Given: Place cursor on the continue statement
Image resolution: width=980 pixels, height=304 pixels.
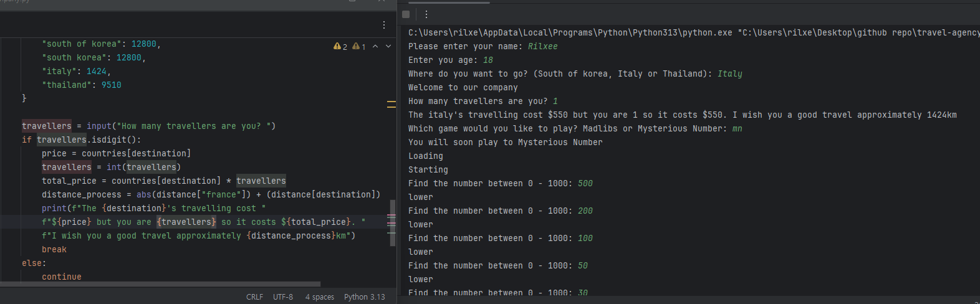Looking at the screenshot, I should (62, 277).
